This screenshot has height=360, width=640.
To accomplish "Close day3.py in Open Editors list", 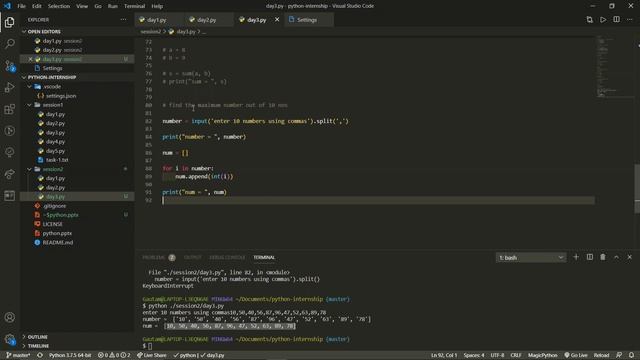I will coord(30,59).
